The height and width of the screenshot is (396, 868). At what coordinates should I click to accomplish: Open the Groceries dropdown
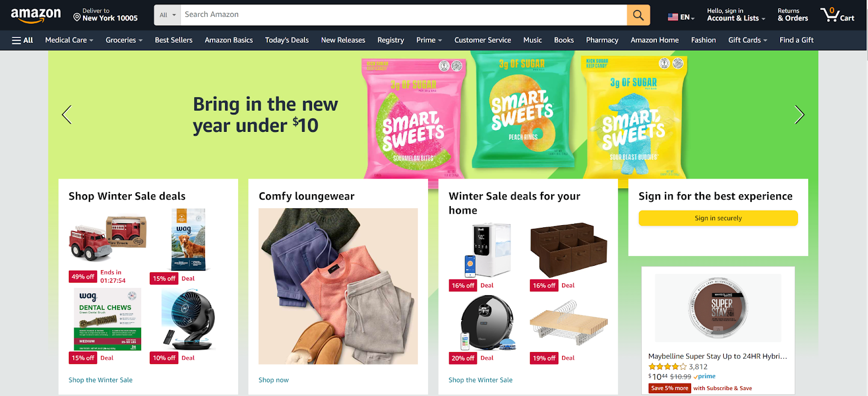click(x=124, y=40)
